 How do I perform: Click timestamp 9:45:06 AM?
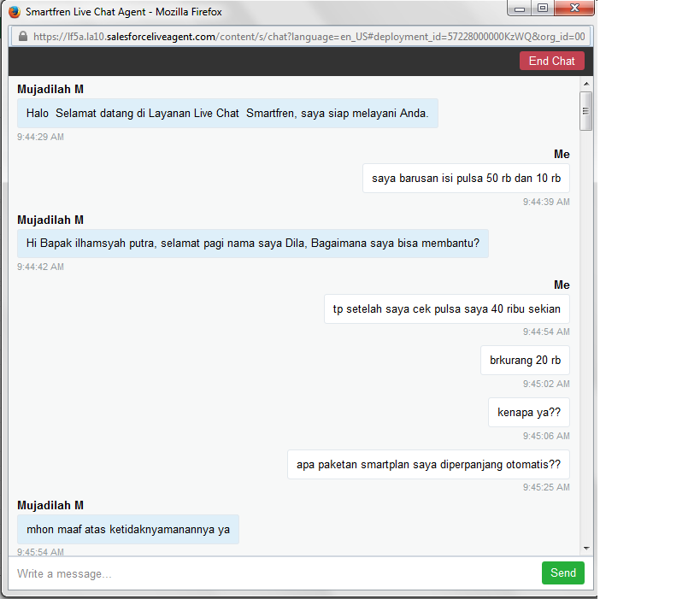pos(546,436)
